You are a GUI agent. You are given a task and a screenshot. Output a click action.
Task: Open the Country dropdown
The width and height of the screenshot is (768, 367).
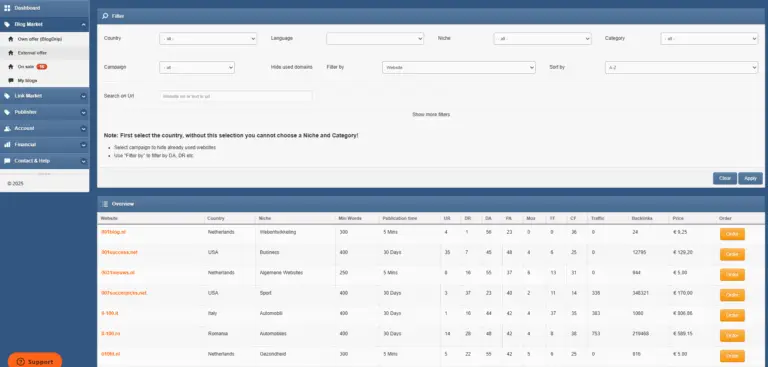click(208, 39)
